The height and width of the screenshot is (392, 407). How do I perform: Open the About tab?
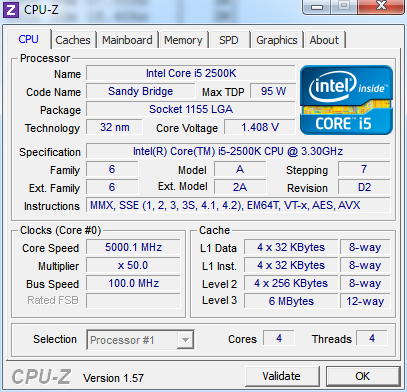tap(324, 40)
